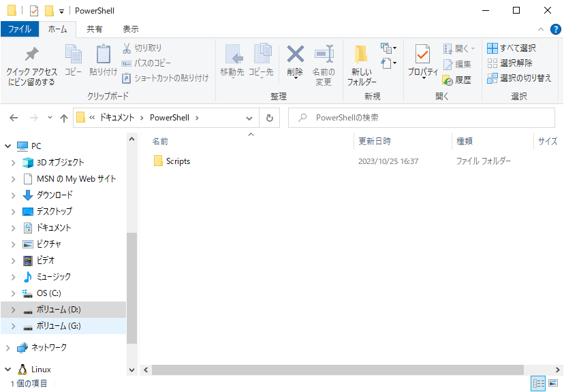Click the 削除 (Delete) X icon
The image size is (564, 392).
click(296, 54)
